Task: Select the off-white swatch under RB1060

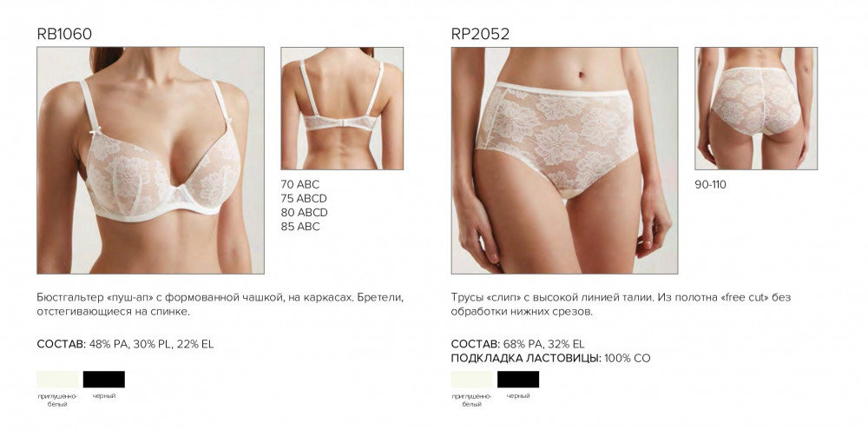Action: point(57,380)
